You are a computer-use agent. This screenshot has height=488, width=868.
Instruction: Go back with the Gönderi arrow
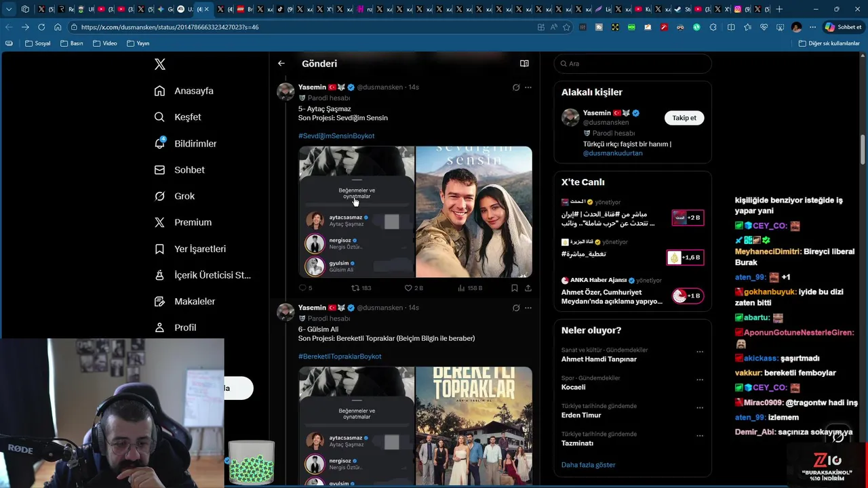[281, 64]
